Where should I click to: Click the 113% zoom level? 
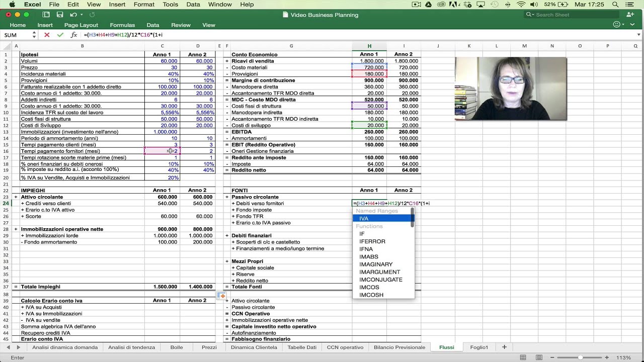pyautogui.click(x=623, y=357)
